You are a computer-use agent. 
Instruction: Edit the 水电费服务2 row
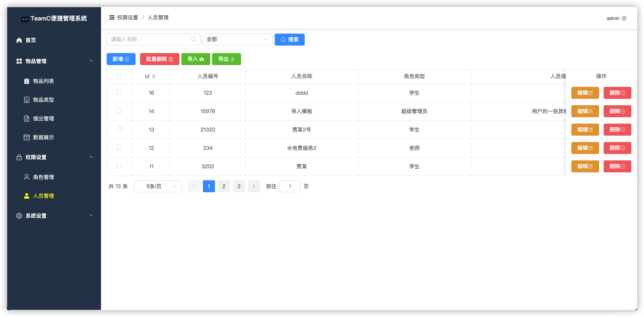585,148
